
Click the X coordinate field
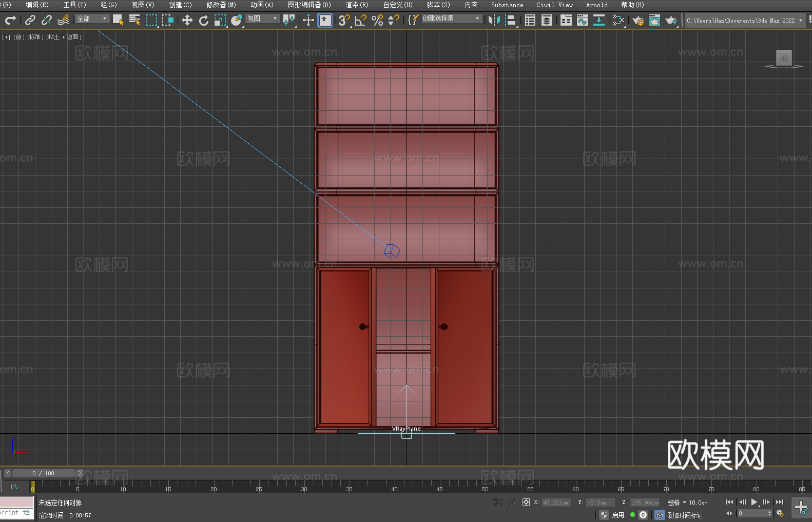(x=556, y=502)
